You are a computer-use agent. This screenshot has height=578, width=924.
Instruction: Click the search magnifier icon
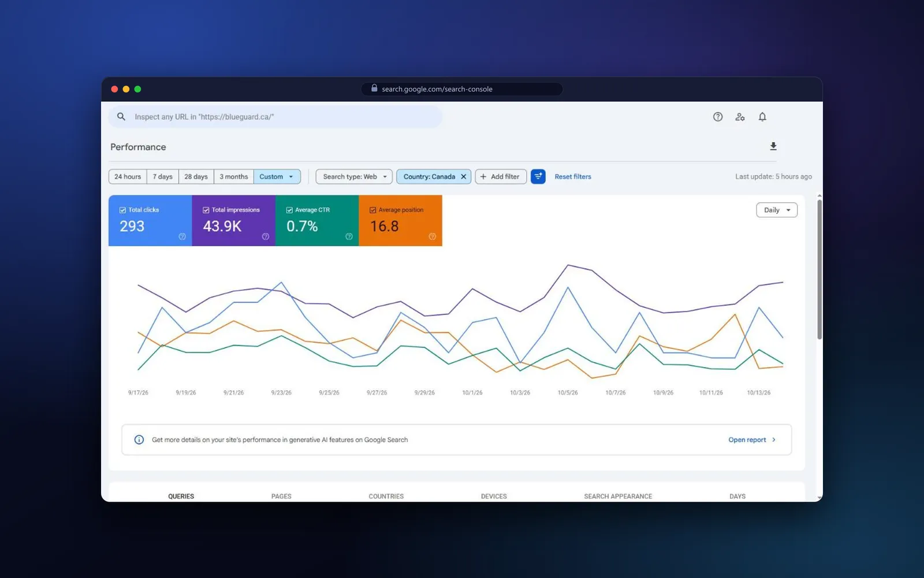coord(121,117)
